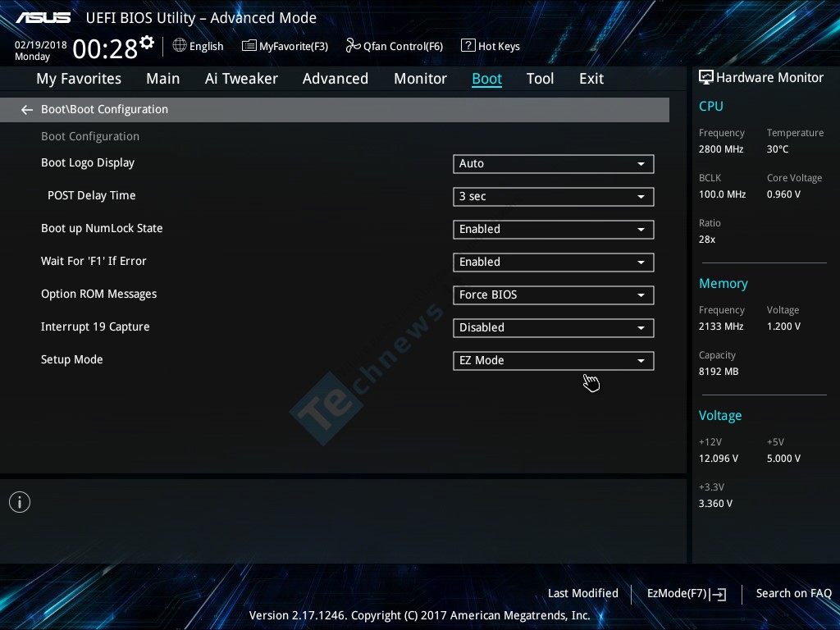
Task: Click the +3.3V reading 3.360 V
Action: (x=715, y=504)
